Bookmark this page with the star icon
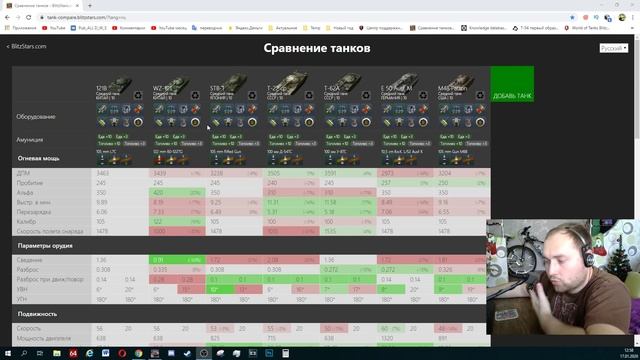This screenshot has height=360, width=640. 572,18
